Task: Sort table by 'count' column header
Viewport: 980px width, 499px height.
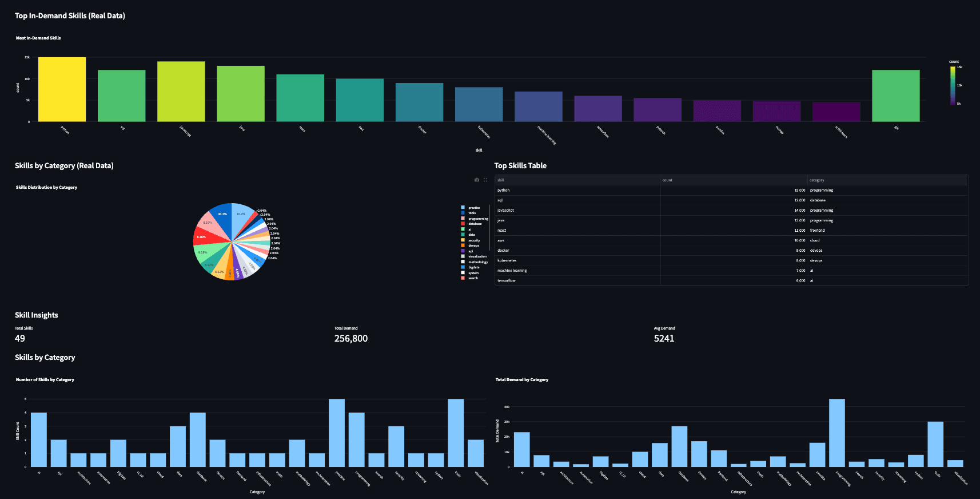Action: (734, 180)
